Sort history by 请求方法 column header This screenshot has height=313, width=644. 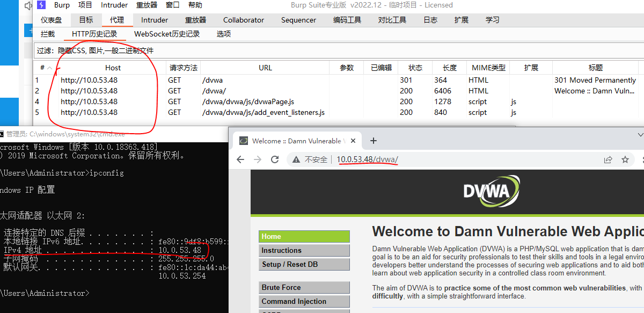coord(184,68)
